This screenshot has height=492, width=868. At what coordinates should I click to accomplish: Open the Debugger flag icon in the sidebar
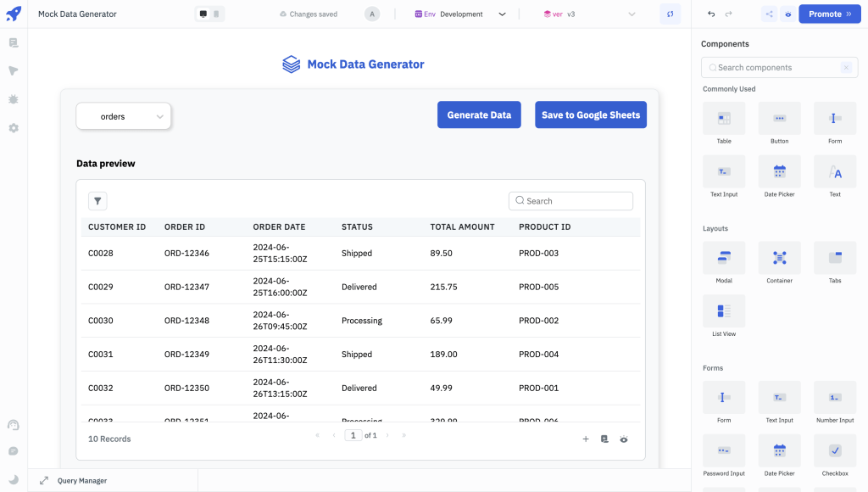[13, 70]
